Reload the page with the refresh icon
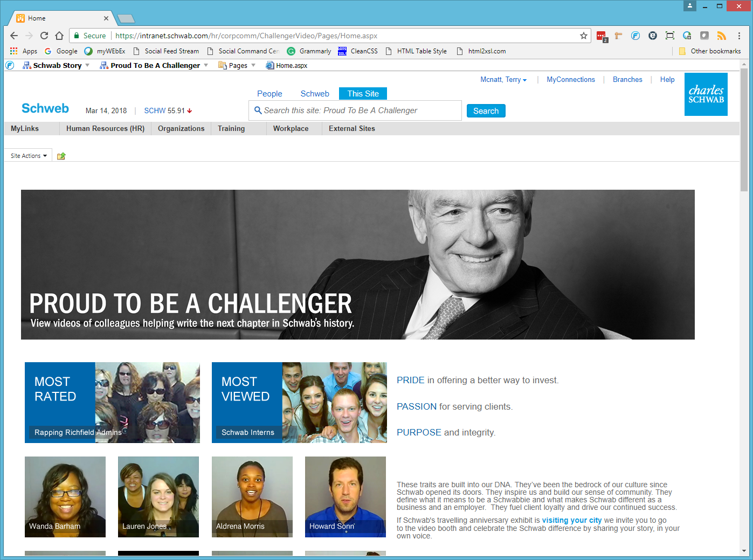 coord(44,36)
